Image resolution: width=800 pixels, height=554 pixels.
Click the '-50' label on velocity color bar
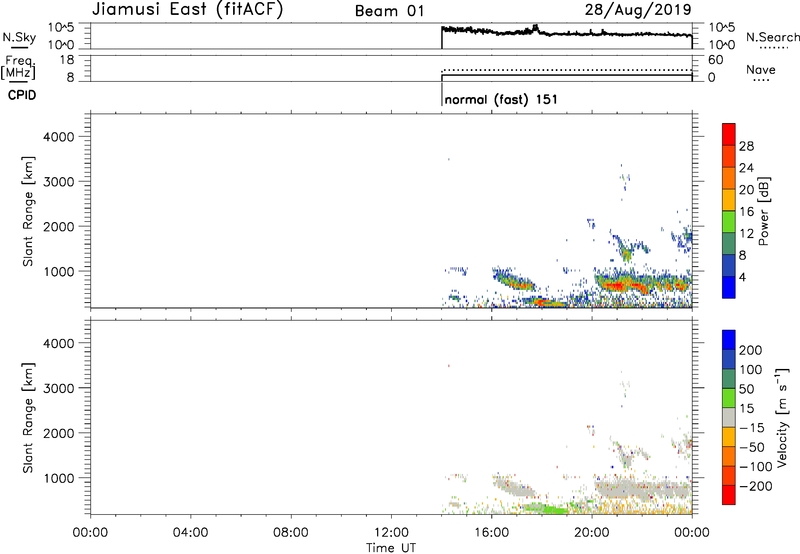click(752, 447)
